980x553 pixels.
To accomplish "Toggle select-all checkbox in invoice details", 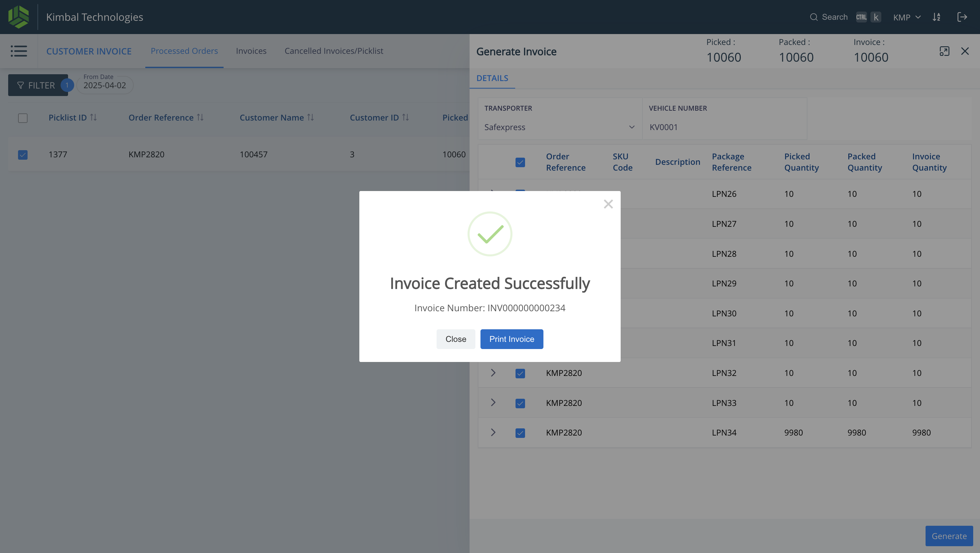I will (x=520, y=162).
